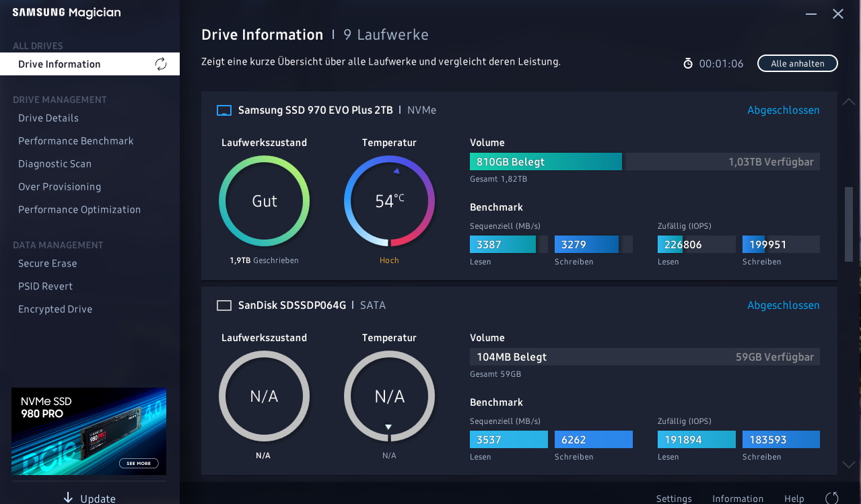Image resolution: width=861 pixels, height=504 pixels.
Task: Click Abgeschlossen status for SanDisk drive
Action: click(x=784, y=305)
